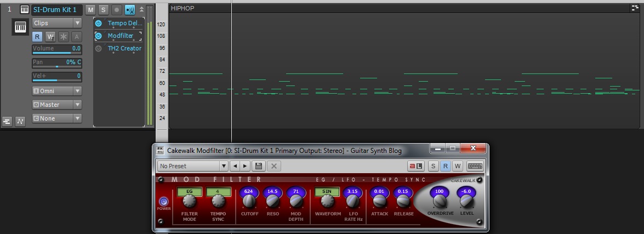Open the Master output dropdown
644x234 pixels.
(57, 105)
